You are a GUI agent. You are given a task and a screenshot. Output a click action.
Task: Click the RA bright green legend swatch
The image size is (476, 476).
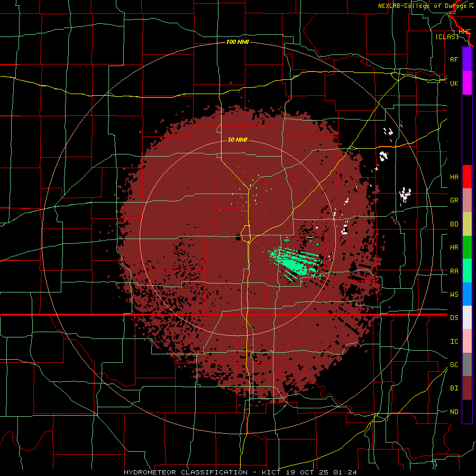pos(467,271)
